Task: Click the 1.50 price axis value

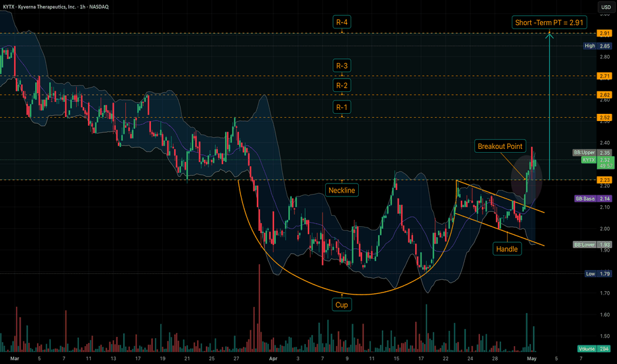Action: pos(605,336)
